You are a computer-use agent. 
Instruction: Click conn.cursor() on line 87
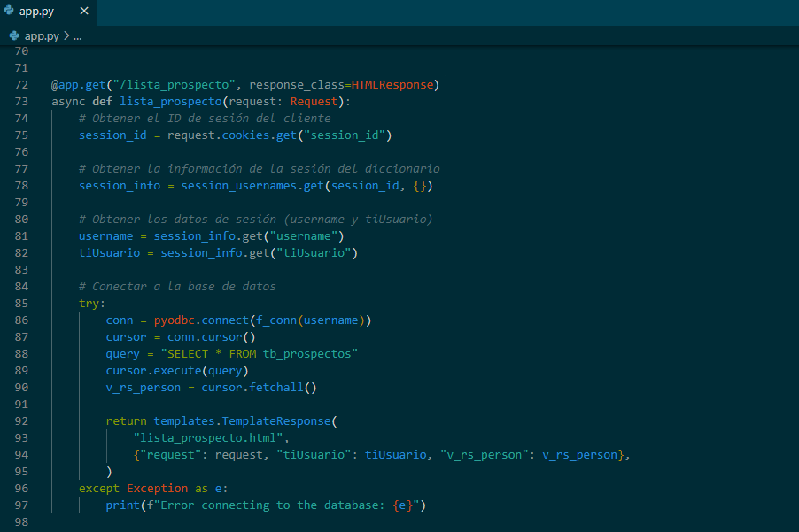tap(212, 337)
